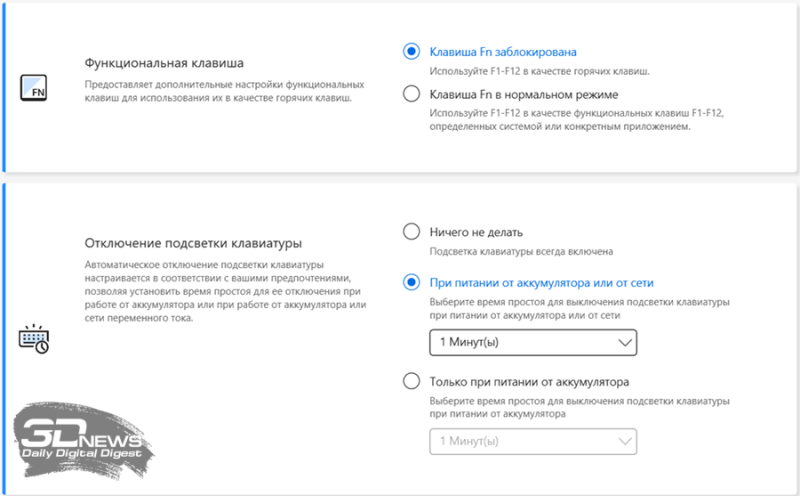Click the greyed-out "1 Минут(ы)" battery-only dropdown

(x=533, y=441)
